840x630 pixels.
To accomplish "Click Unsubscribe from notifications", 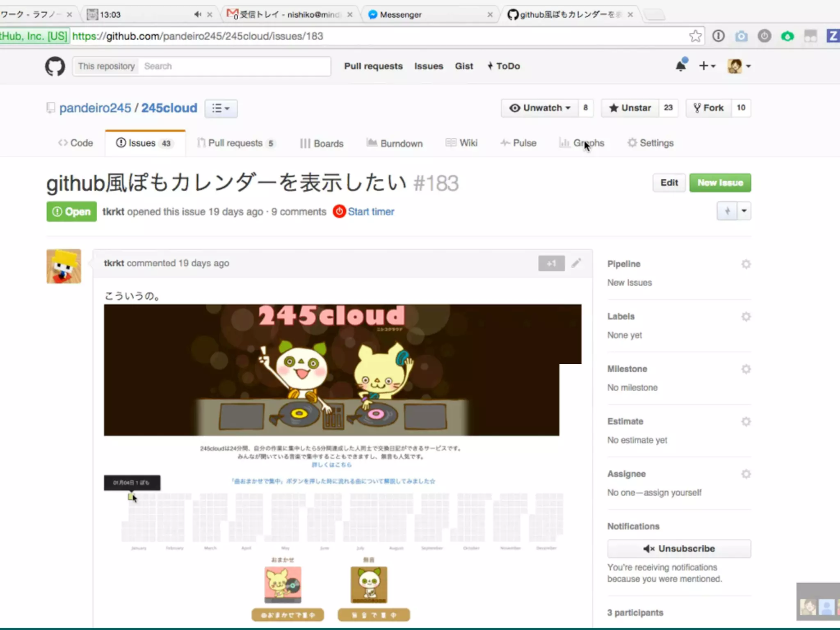I will [679, 549].
